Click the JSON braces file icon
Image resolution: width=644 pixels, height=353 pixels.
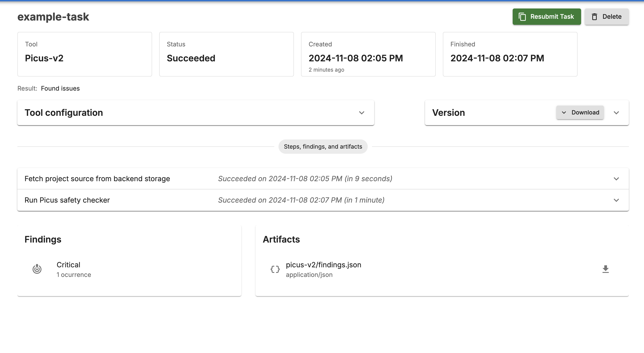[x=275, y=269]
